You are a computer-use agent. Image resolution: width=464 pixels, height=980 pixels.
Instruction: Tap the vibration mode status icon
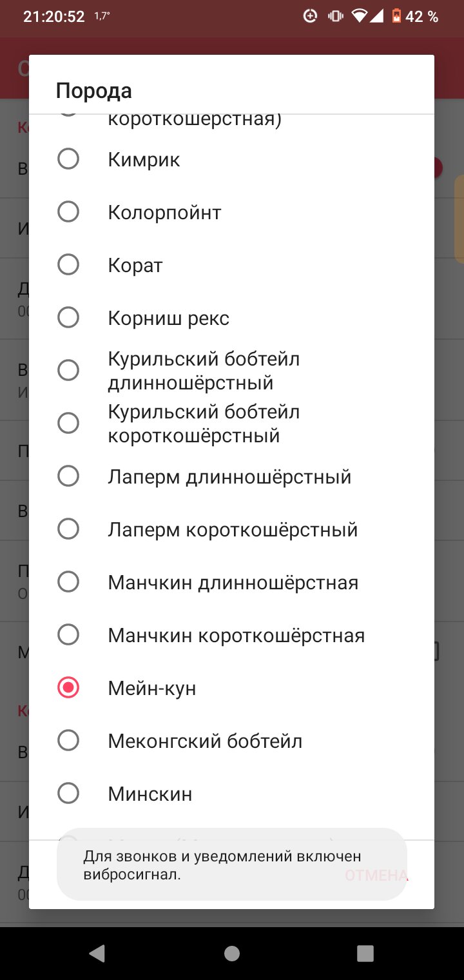point(335,17)
